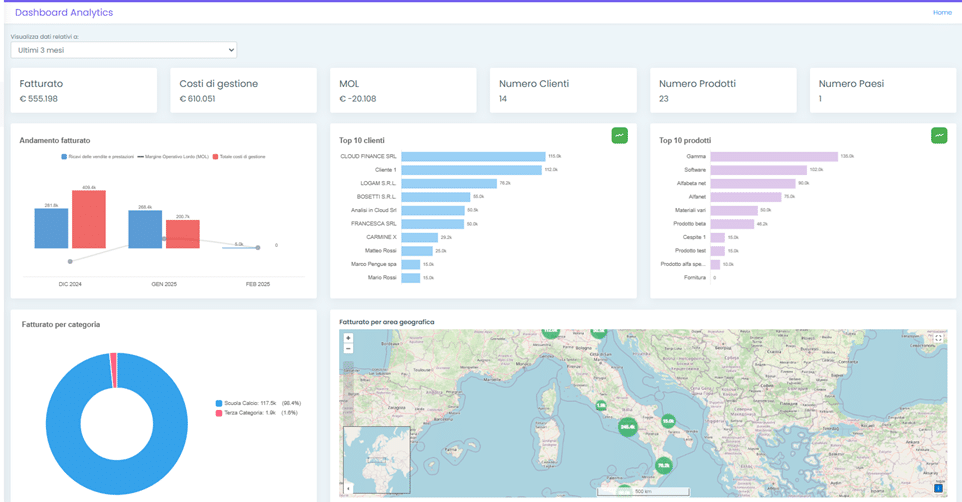
Task: Click the green chart icon in Top 10 clienti
Action: coord(619,135)
